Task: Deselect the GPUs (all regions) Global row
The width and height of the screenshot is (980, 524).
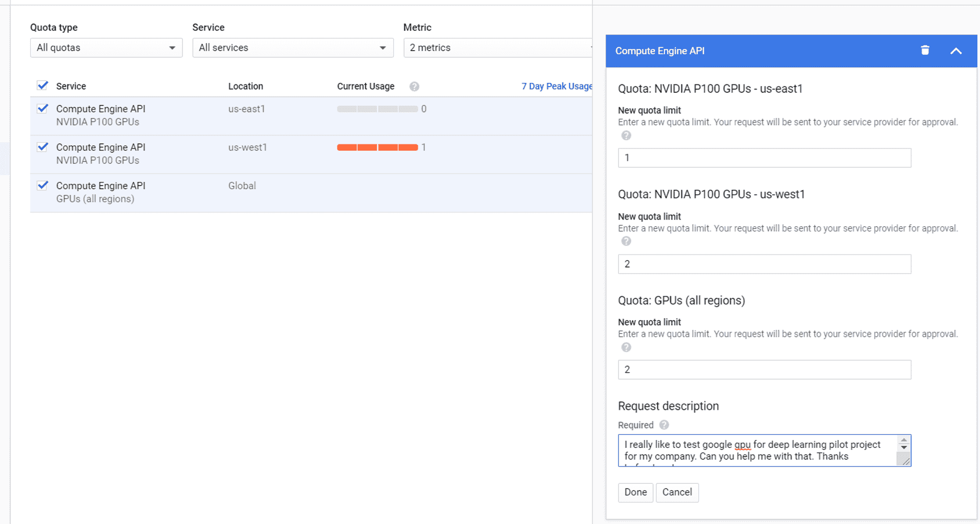Action: pos(43,186)
